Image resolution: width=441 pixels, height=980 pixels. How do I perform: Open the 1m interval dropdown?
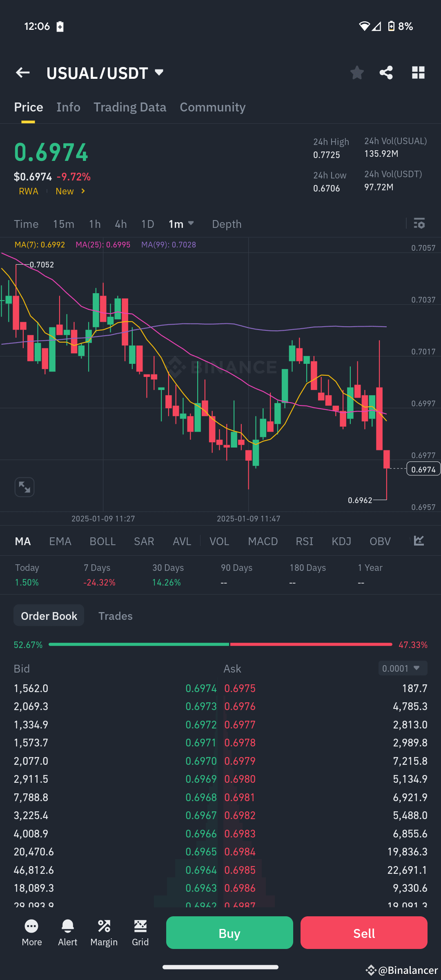point(181,224)
